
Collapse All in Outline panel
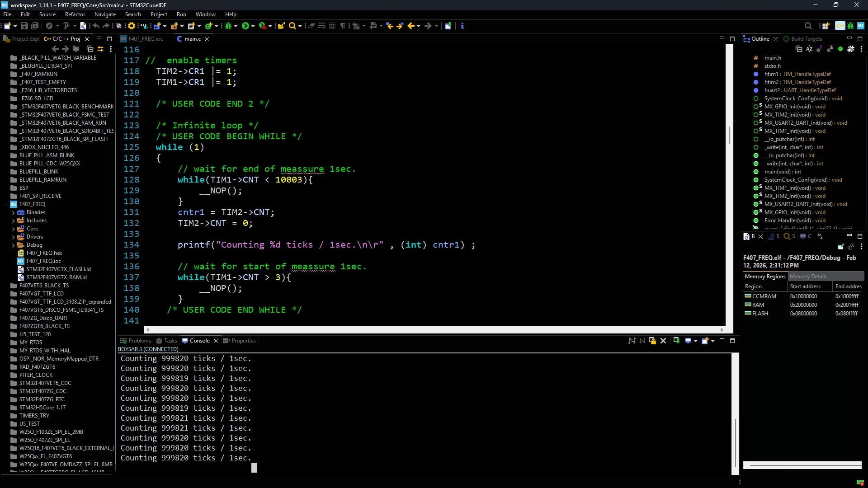tap(799, 49)
